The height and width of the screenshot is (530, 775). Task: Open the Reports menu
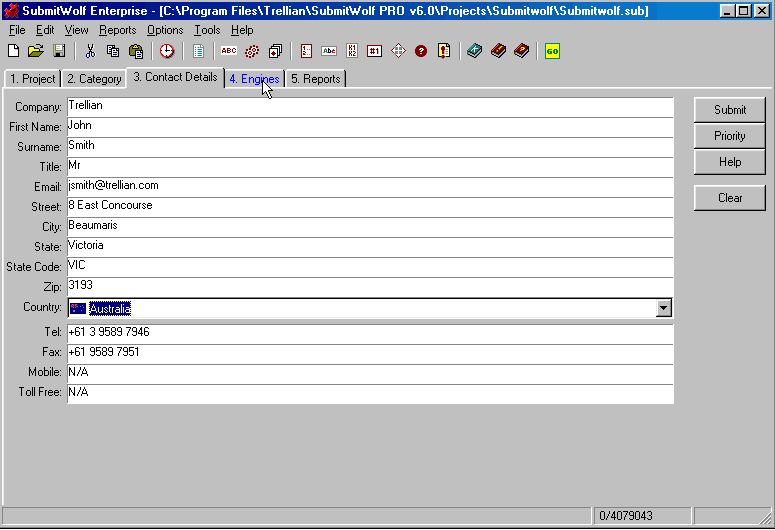118,30
